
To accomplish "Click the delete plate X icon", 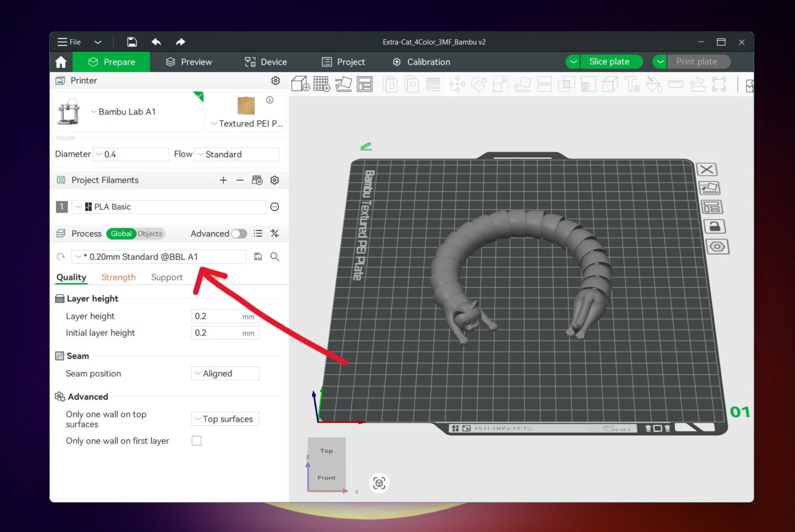I will [x=706, y=169].
